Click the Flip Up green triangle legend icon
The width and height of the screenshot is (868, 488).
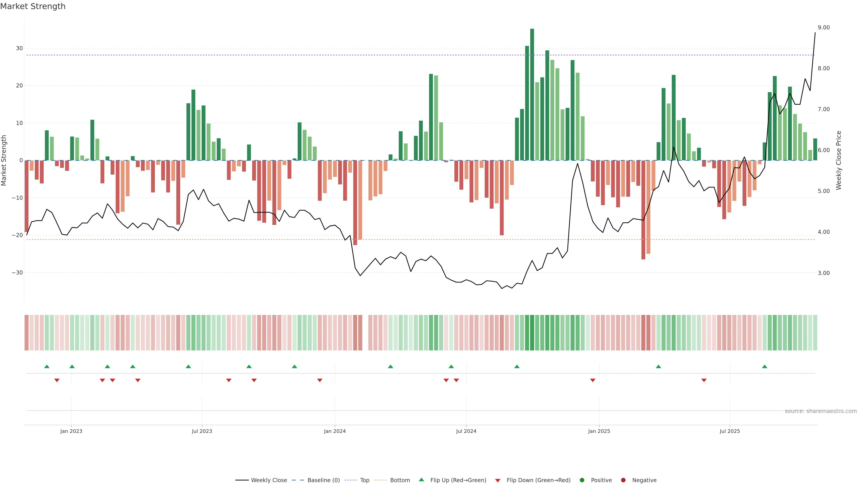coord(421,480)
